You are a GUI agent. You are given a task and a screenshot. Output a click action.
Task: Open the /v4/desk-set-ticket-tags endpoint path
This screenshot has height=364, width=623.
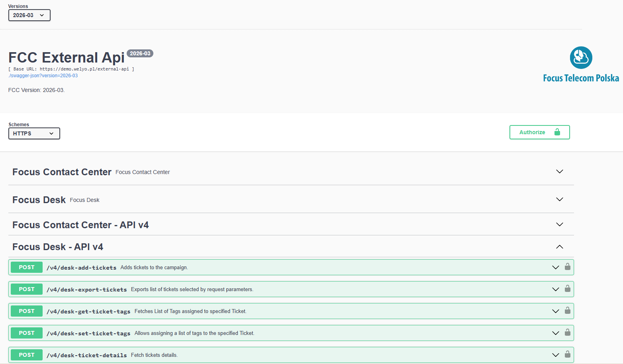[x=88, y=333]
